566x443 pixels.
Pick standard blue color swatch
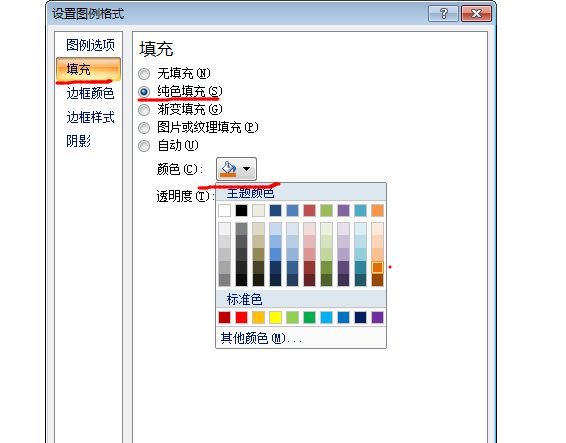[x=343, y=318]
